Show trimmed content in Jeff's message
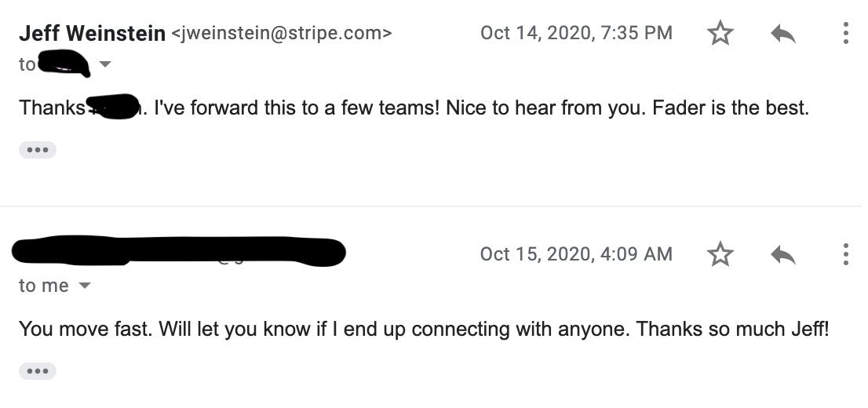This screenshot has height=408, width=868. (x=38, y=150)
